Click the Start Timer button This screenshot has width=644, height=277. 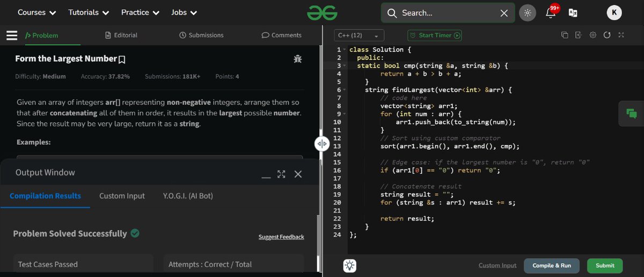pyautogui.click(x=435, y=35)
